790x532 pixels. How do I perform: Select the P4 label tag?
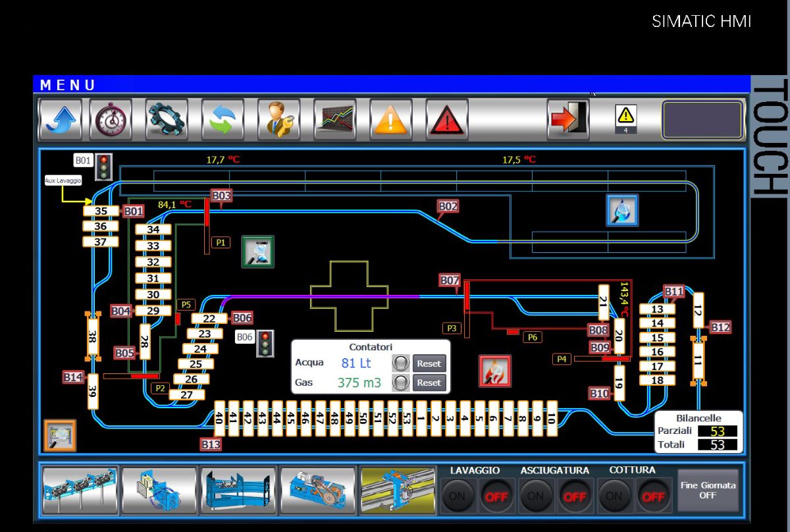point(562,359)
